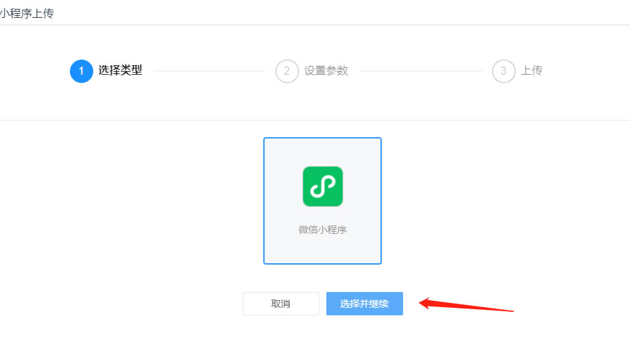
Task: Click the 设置参数 step label
Action: click(x=326, y=71)
